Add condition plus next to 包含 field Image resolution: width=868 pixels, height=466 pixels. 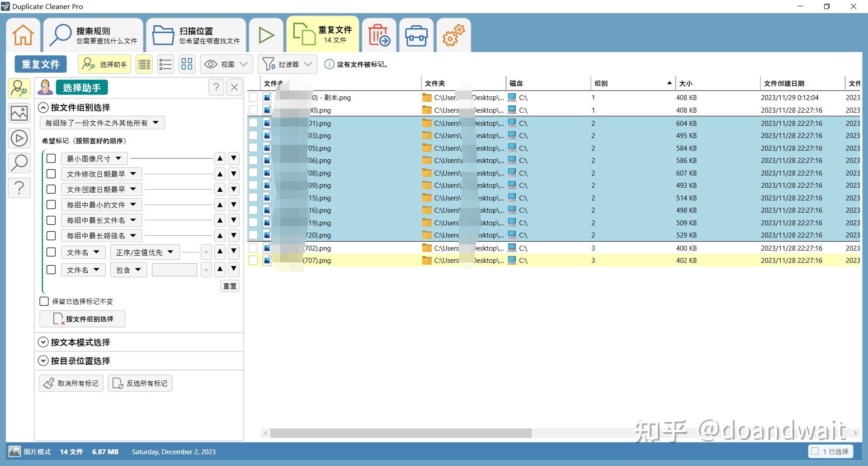(x=206, y=270)
